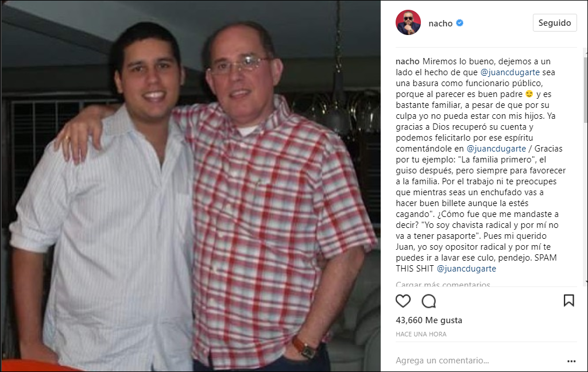Click the HACE UNA HORA timestamp
This screenshot has height=372, width=588.
coord(421,334)
